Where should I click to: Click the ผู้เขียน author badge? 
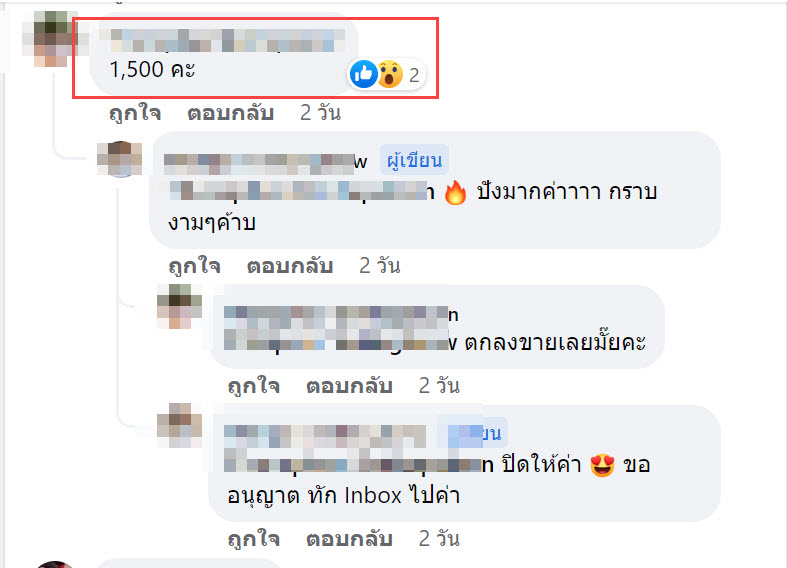pos(414,161)
